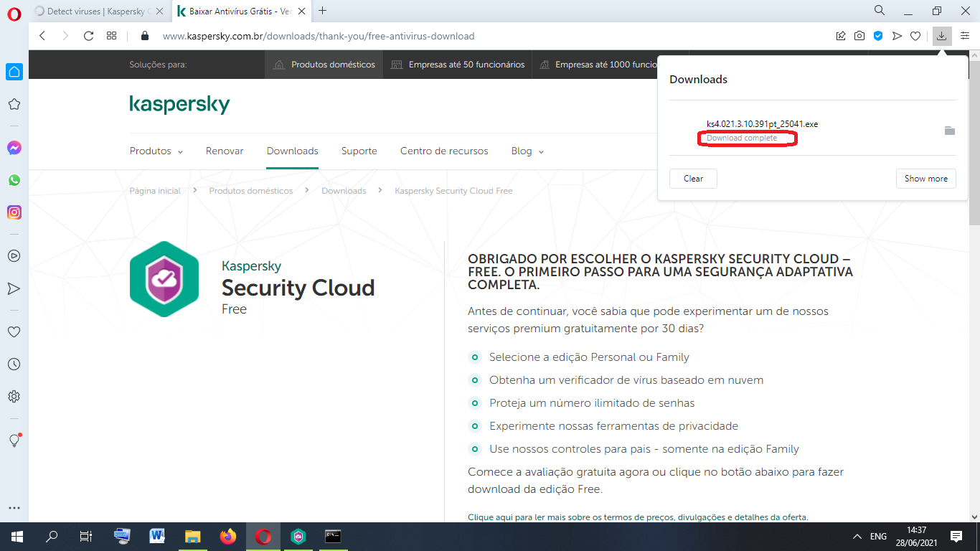Viewport: 980px width, 551px height.
Task: Open Word from the taskbar
Action: click(157, 537)
